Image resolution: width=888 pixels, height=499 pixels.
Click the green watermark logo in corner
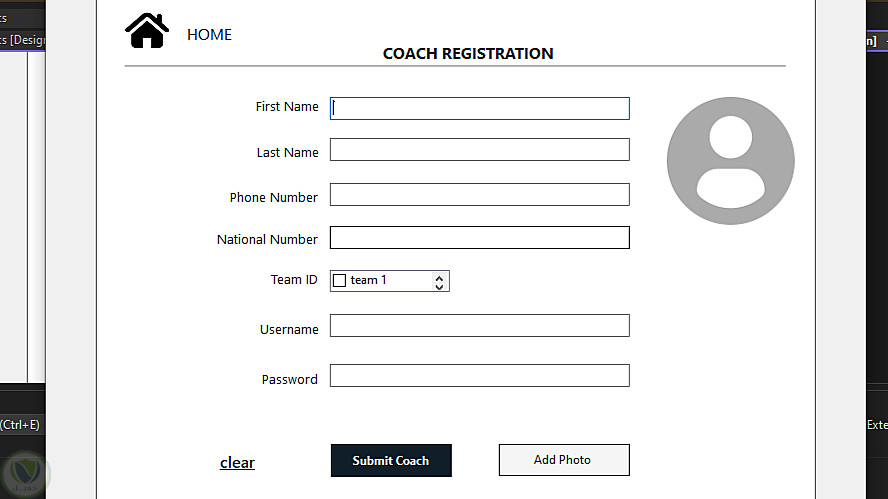point(27,473)
